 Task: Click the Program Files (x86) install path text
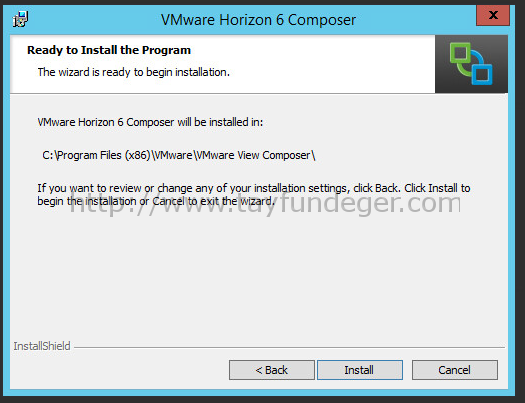click(179, 155)
